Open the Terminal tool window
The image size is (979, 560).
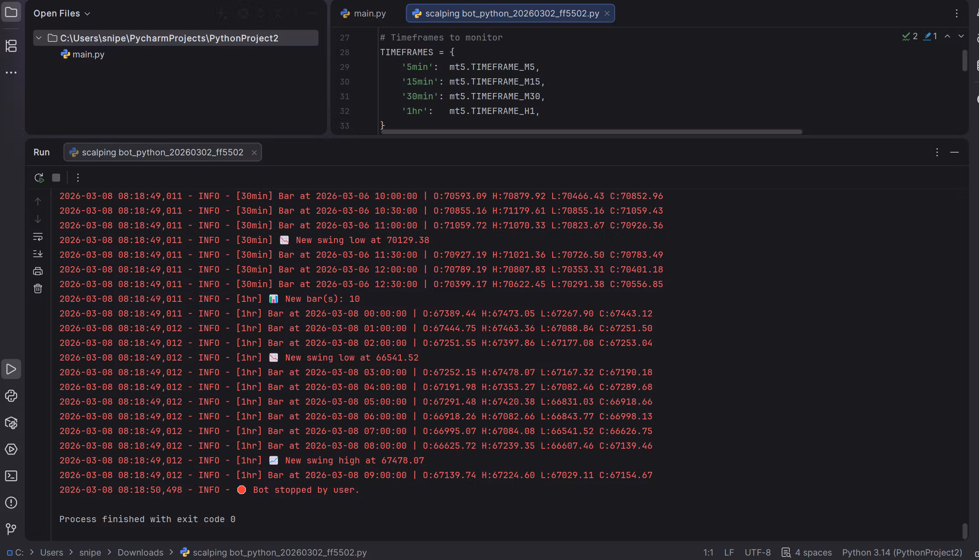coord(11,476)
